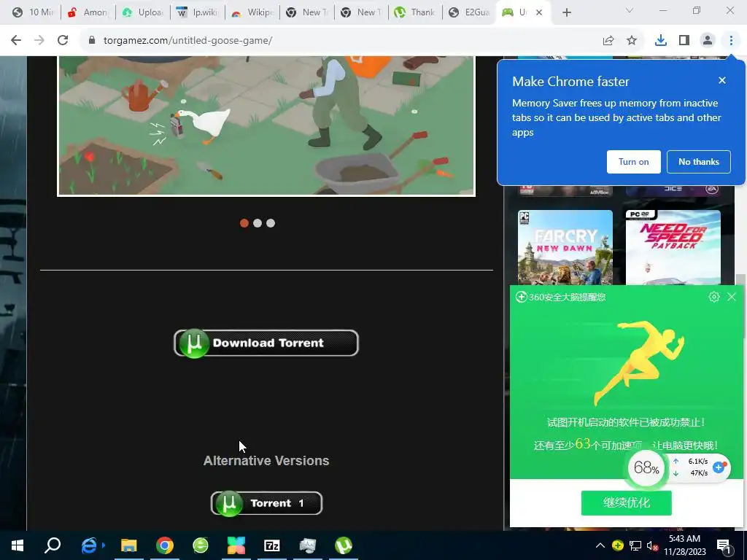Decline Memory Saver with No thanks
The image size is (747, 560).
click(698, 162)
